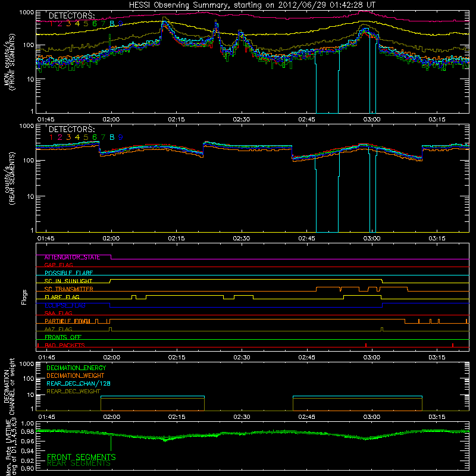Click the FRONTS_OFF flag label
The image size is (476, 476).
pyautogui.click(x=63, y=337)
